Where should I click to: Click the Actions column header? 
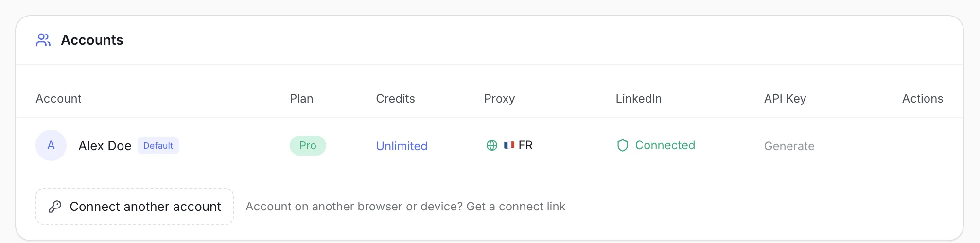tap(923, 99)
